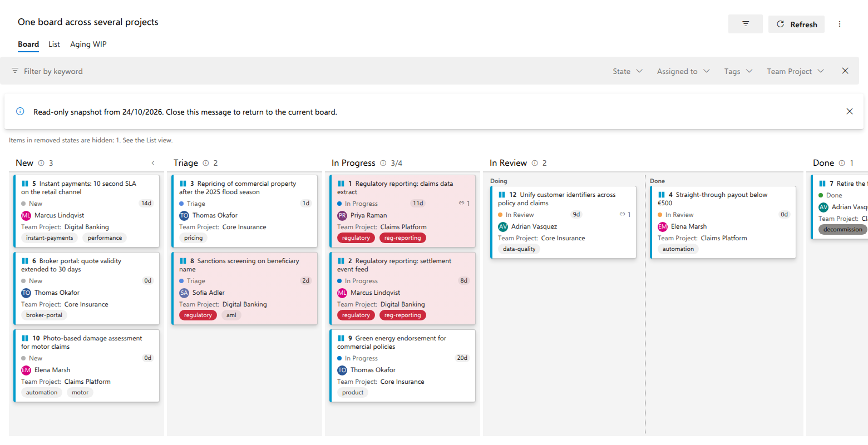Refresh the board
This screenshot has width=868, height=445.
(x=796, y=24)
